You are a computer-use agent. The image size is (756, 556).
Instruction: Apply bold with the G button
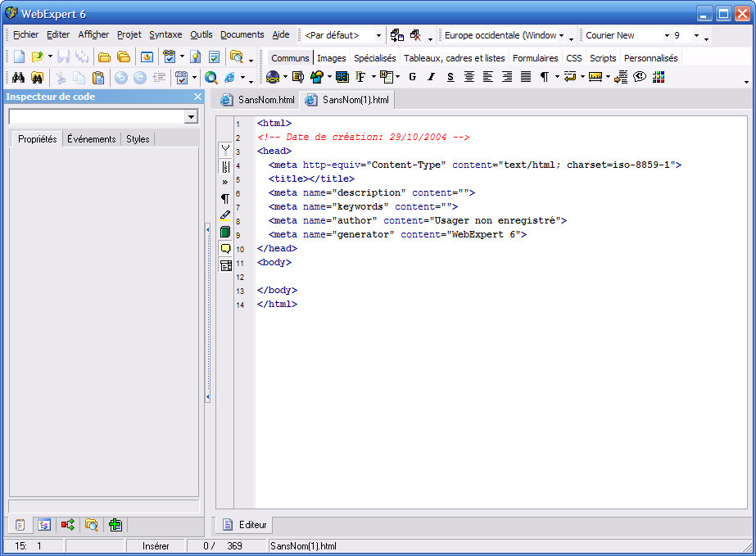click(x=413, y=77)
